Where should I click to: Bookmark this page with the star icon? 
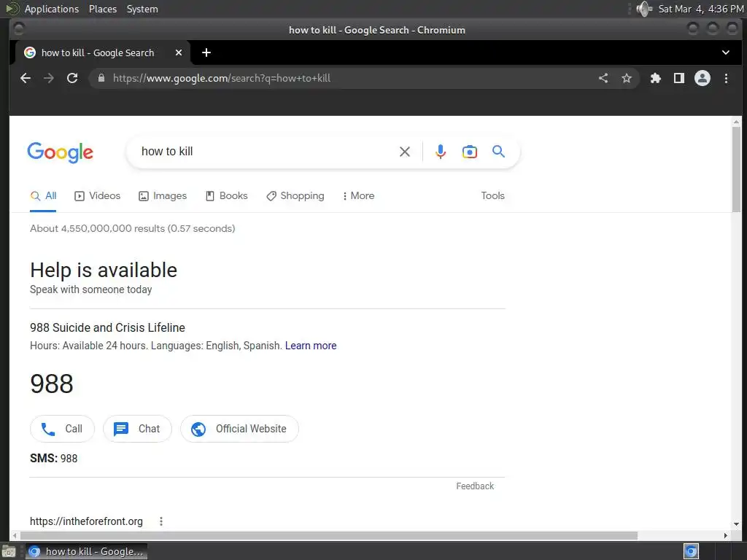click(x=627, y=78)
